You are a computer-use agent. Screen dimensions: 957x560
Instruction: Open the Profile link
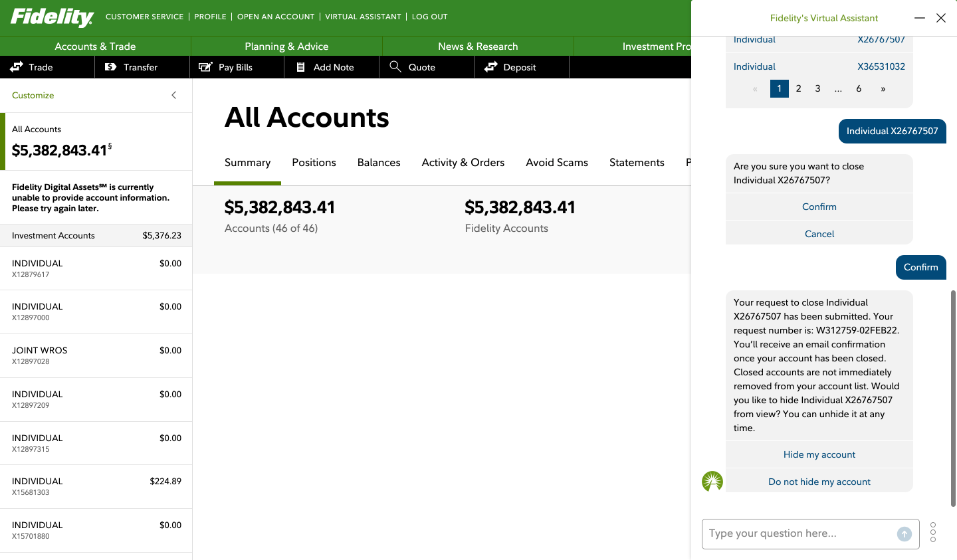210,17
